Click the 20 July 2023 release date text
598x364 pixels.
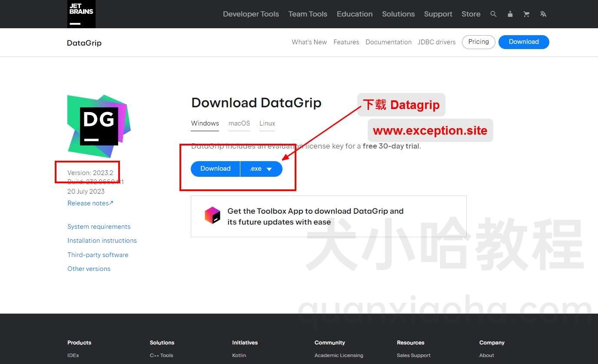pyautogui.click(x=86, y=192)
